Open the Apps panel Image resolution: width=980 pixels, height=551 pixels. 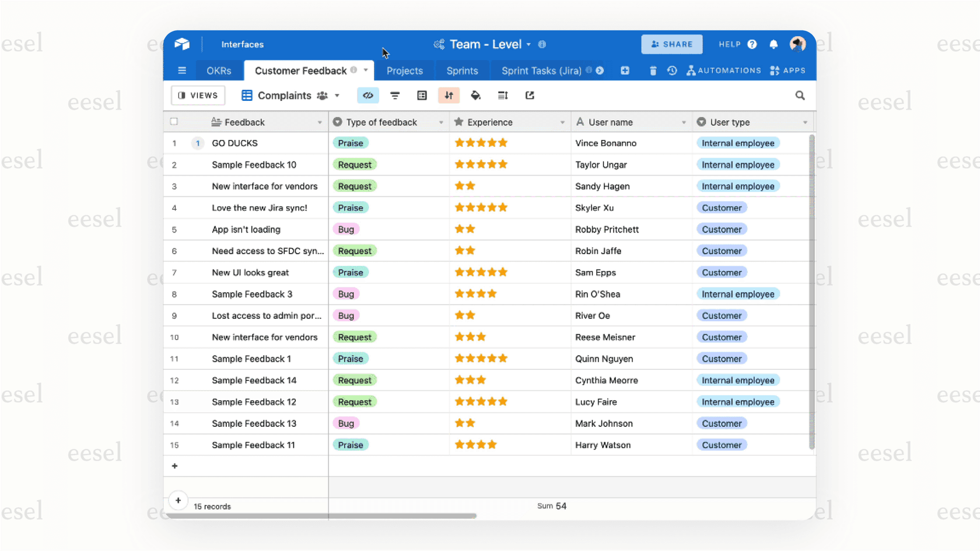point(787,70)
